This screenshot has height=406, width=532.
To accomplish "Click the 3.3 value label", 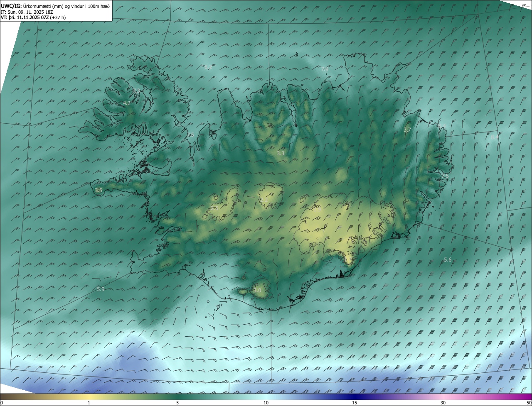I will click(281, 153).
